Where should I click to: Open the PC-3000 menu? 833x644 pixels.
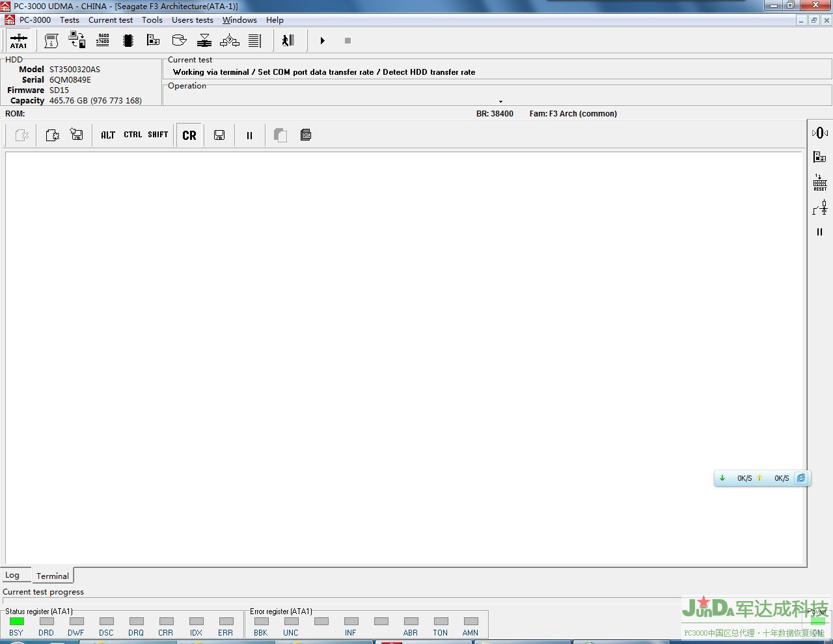35,20
